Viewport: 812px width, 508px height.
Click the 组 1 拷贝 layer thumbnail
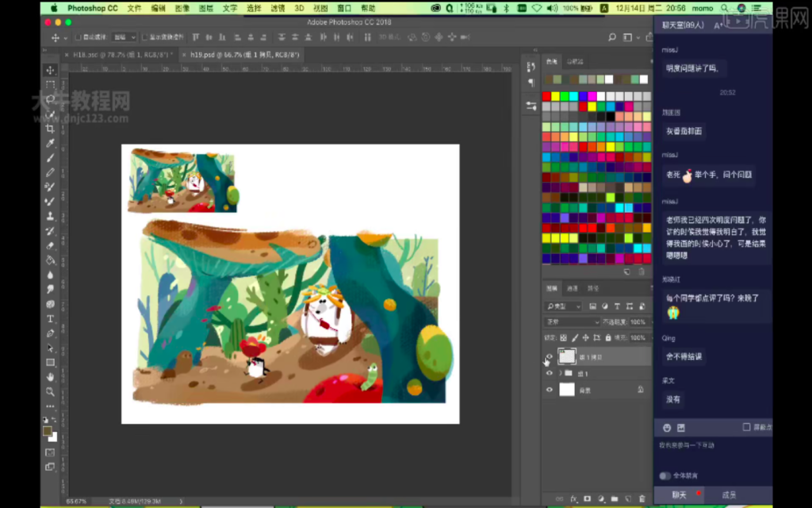(567, 356)
